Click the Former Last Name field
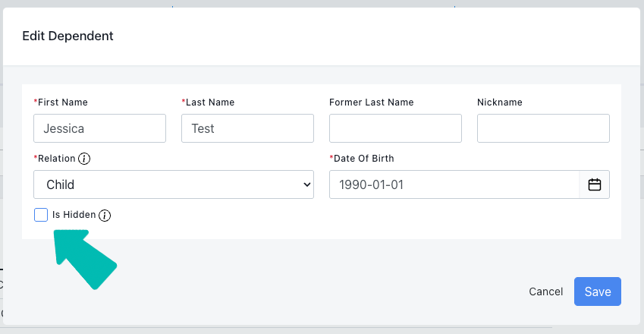The image size is (644, 334). pyautogui.click(x=395, y=128)
